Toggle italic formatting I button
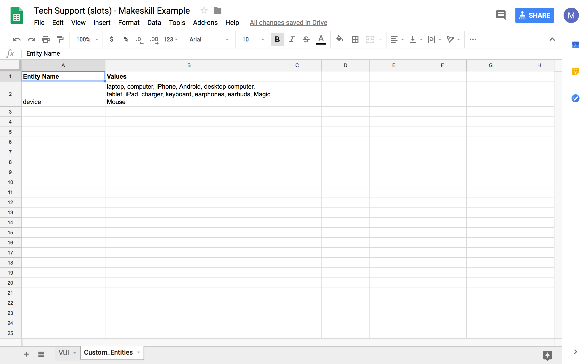The height and width of the screenshot is (364, 588). pyautogui.click(x=292, y=39)
